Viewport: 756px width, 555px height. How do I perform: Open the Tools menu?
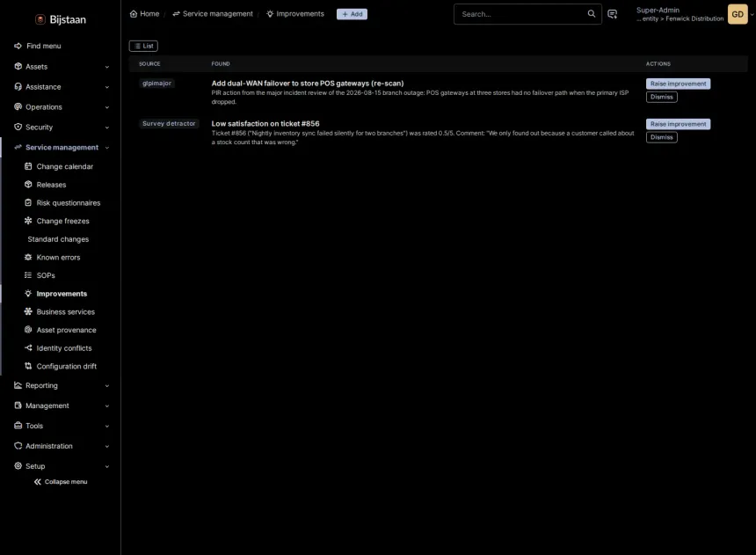coord(62,426)
